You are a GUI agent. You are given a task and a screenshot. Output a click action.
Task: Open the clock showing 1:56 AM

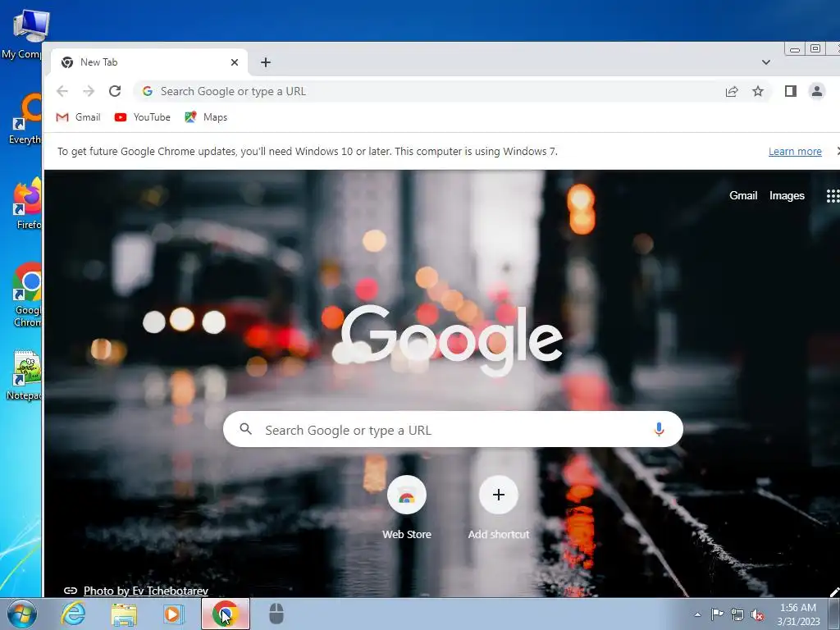(798, 614)
